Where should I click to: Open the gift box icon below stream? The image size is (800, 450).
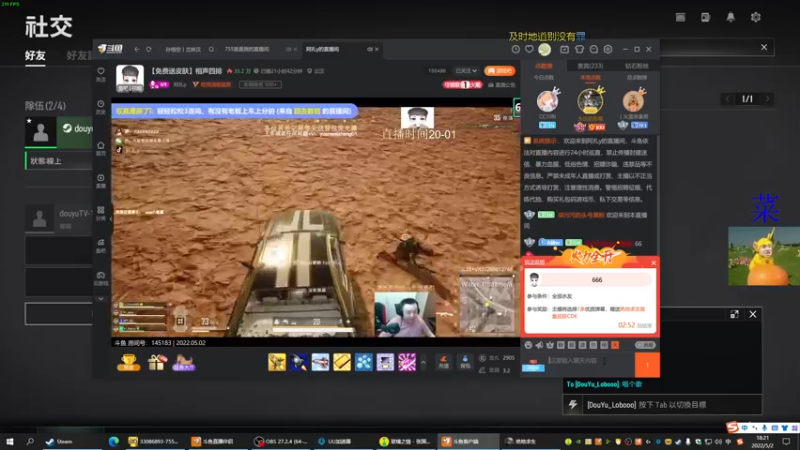coord(157,362)
